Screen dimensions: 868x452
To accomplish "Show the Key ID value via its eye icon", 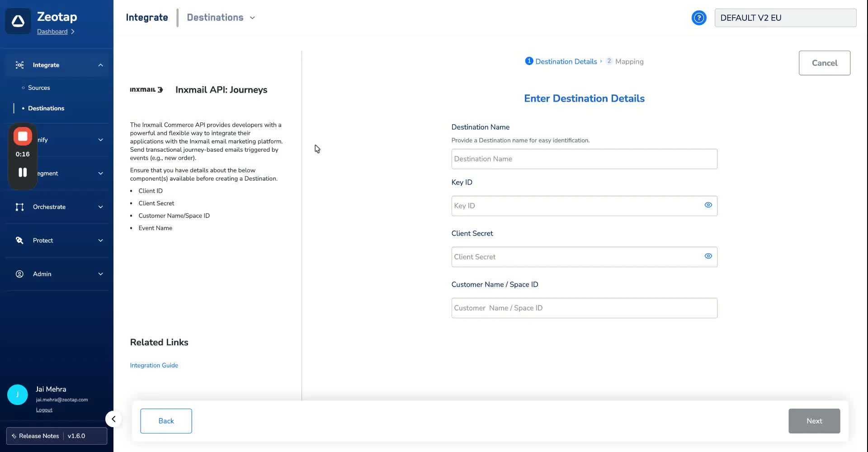I will point(708,205).
